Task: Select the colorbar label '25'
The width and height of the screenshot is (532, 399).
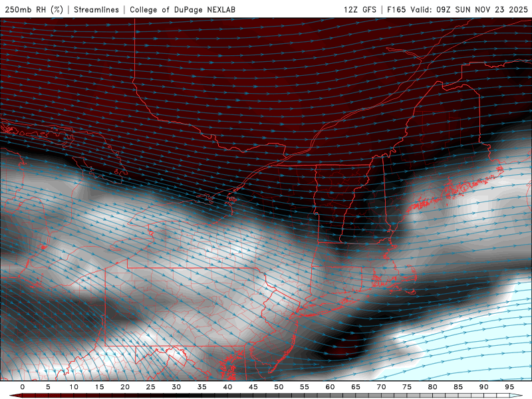Action: 150,387
